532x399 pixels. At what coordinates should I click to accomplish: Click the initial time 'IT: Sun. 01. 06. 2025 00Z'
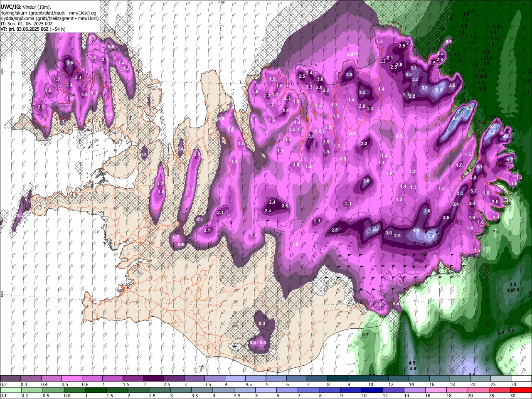coord(26,24)
